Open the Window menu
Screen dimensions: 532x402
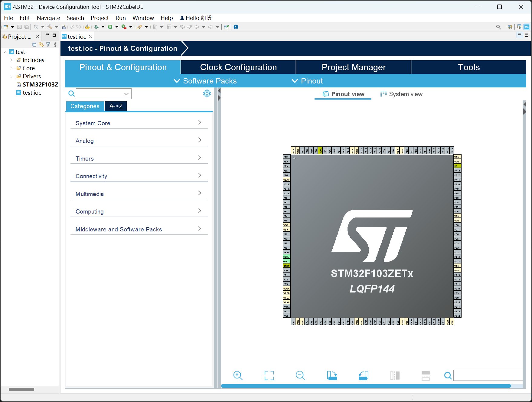click(x=143, y=18)
